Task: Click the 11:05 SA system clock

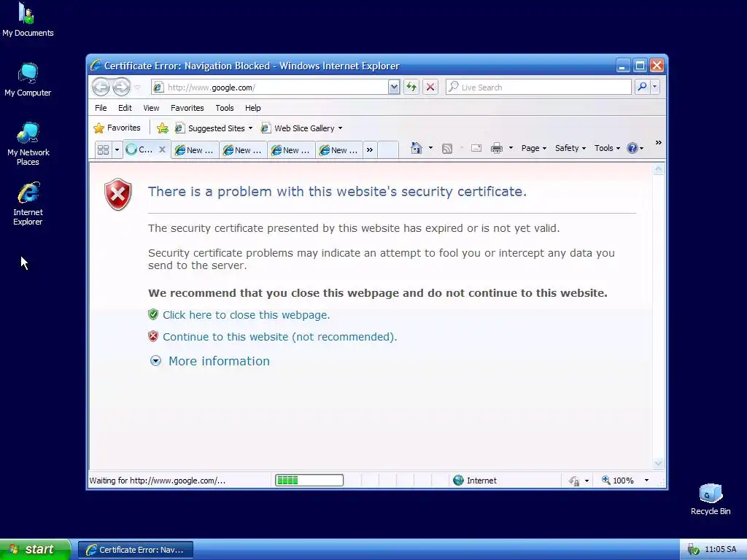Action: pos(720,550)
